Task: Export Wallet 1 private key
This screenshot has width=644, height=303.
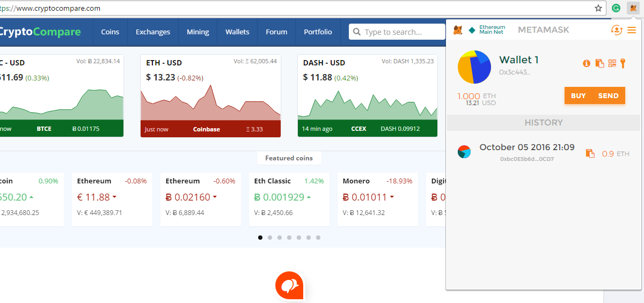Action: pyautogui.click(x=623, y=63)
